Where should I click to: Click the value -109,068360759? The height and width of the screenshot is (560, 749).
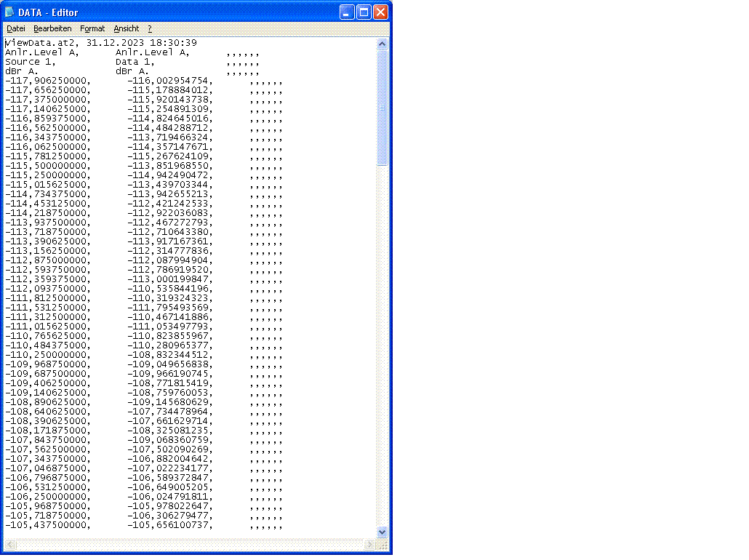click(x=169, y=440)
